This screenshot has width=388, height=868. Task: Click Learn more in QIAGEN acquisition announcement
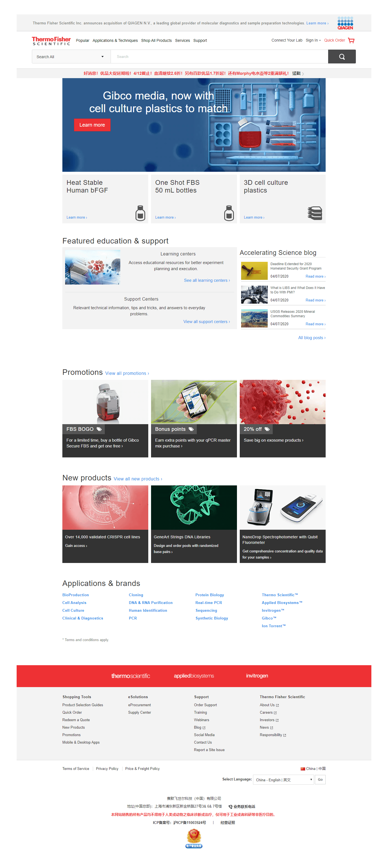pyautogui.click(x=317, y=23)
